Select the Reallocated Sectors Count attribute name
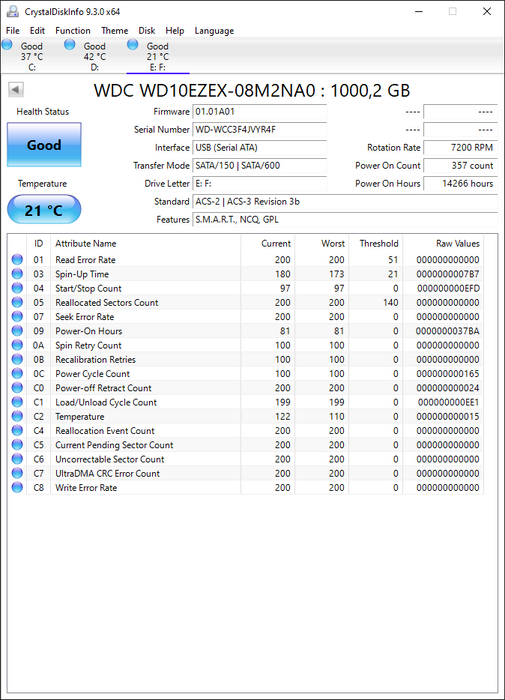Image resolution: width=505 pixels, height=700 pixels. tap(107, 302)
